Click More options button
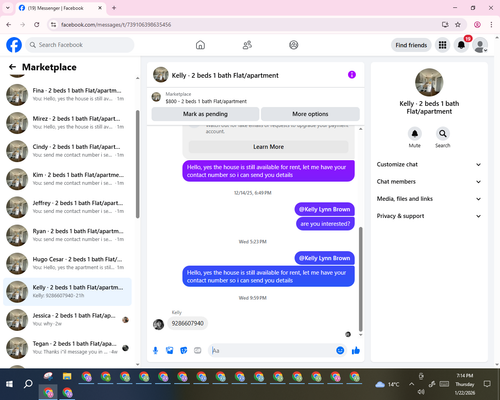This screenshot has height=400, width=500. coord(310,114)
